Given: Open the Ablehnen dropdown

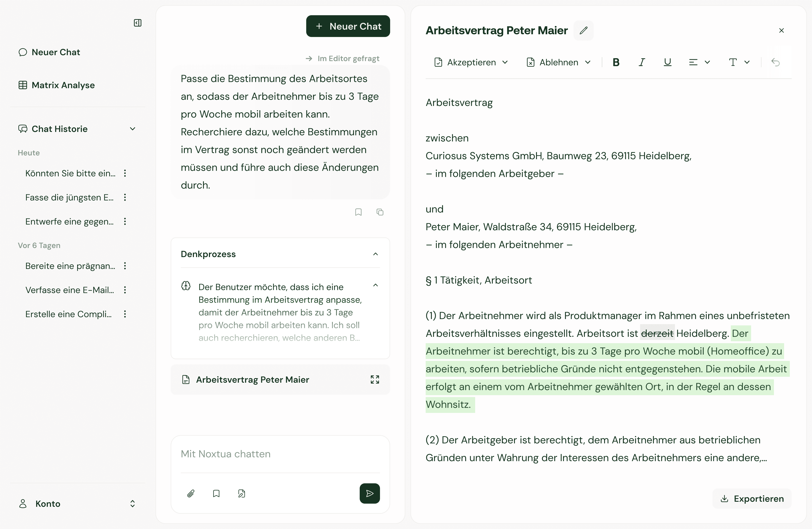Looking at the screenshot, I should (558, 62).
